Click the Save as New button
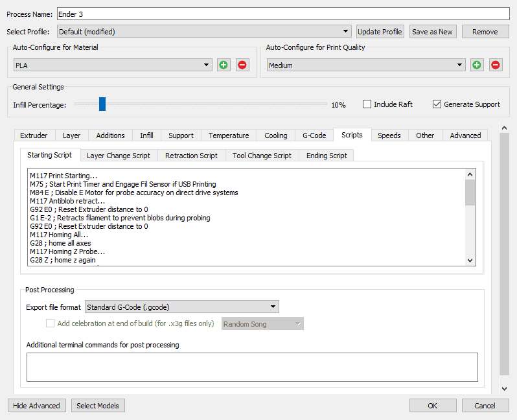 point(433,32)
